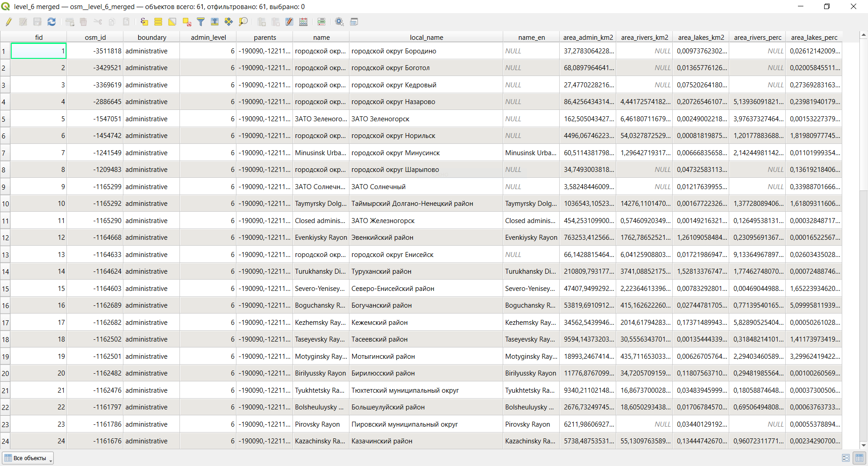Click cell 'Таймырский Долгано-Ненецкий район'
The width and height of the screenshot is (868, 466).
pos(426,204)
